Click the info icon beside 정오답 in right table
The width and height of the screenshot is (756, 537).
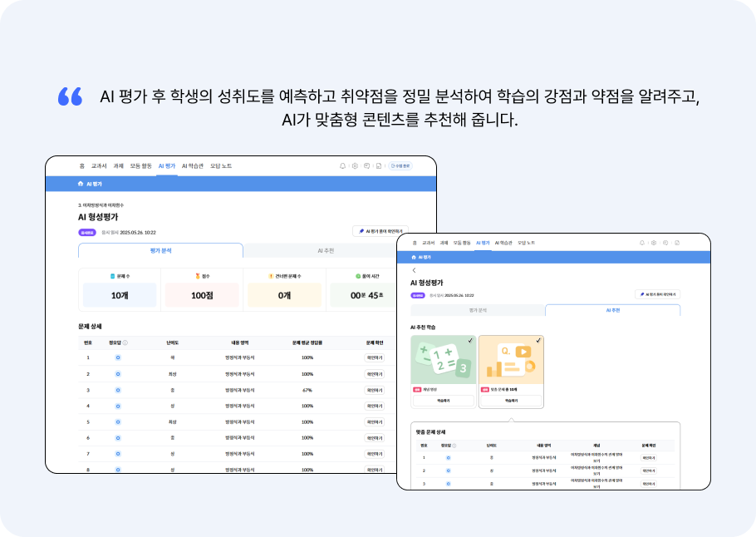click(x=454, y=446)
